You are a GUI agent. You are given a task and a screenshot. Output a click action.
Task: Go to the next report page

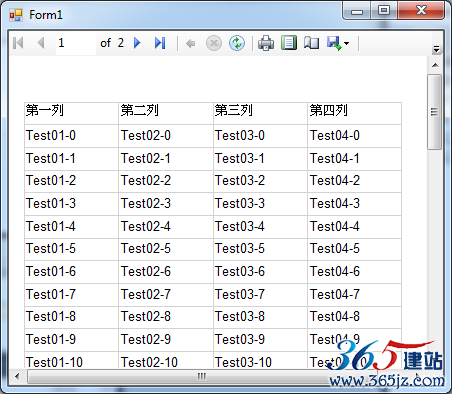coord(137,43)
